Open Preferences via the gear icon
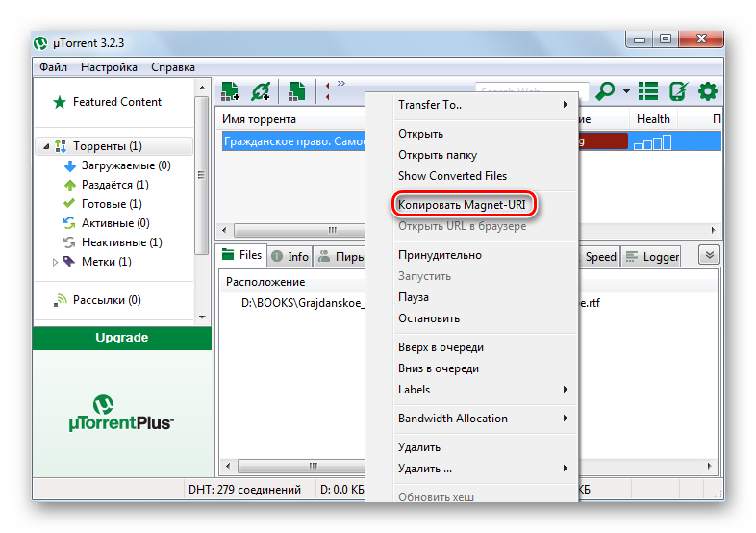The height and width of the screenshot is (533, 756). click(x=707, y=91)
